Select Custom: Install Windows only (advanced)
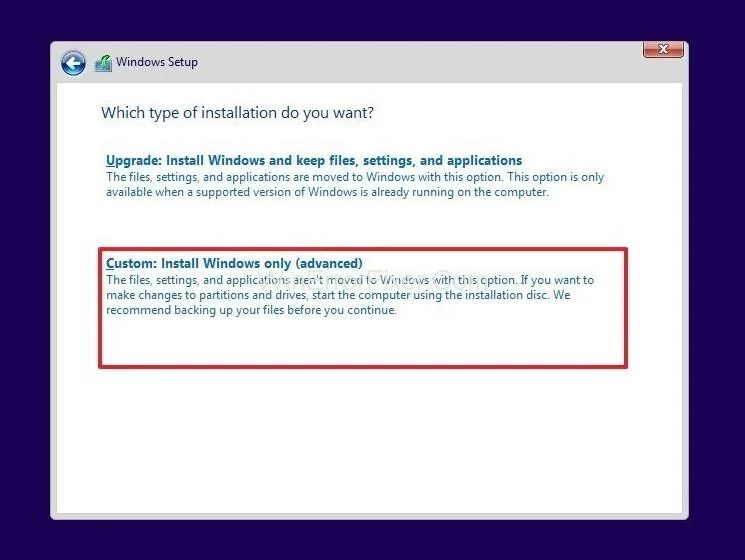This screenshot has height=560, width=745. (x=234, y=263)
